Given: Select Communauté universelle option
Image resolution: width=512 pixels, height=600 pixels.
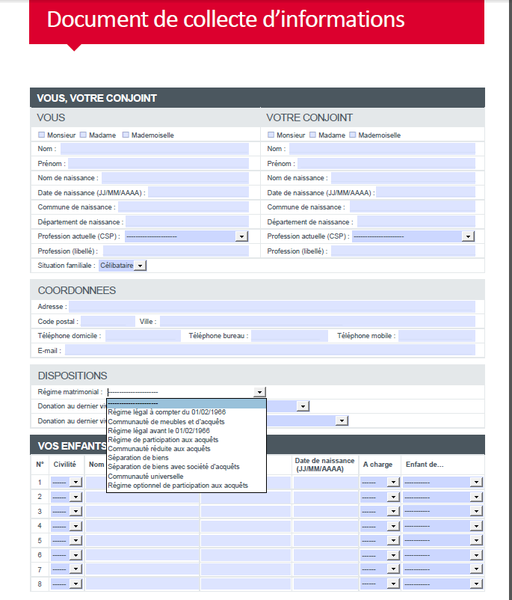Looking at the screenshot, I should click(186, 476).
